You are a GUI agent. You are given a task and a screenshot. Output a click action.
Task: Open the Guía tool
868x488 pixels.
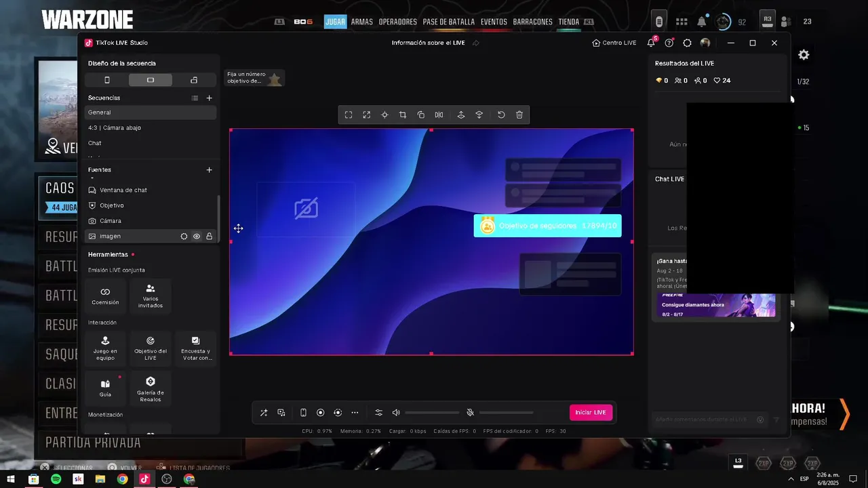[x=105, y=388]
